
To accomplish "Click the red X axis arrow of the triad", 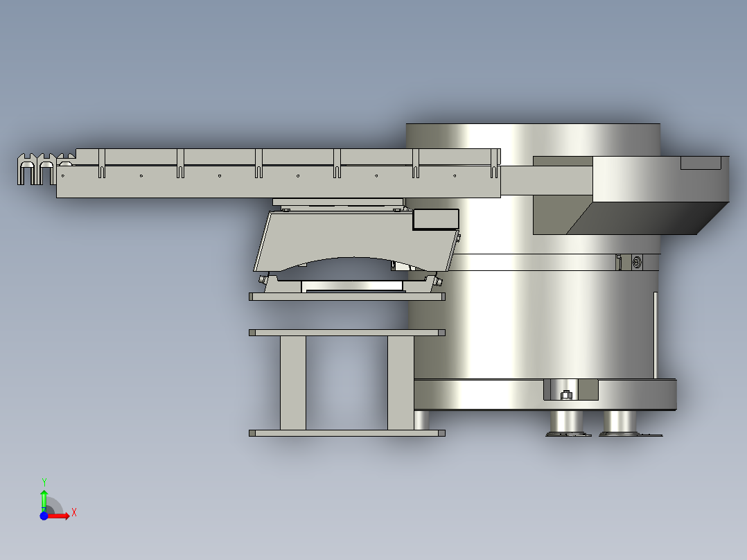I will pyautogui.click(x=60, y=516).
